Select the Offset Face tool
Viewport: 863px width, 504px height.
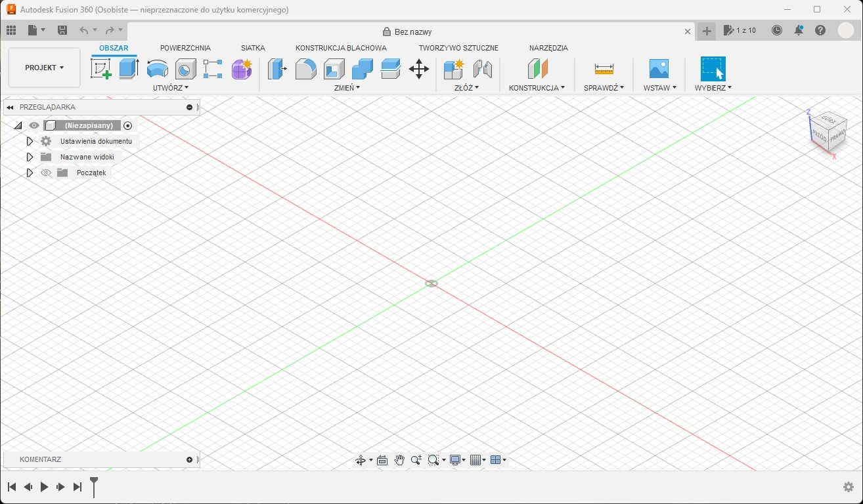point(390,69)
